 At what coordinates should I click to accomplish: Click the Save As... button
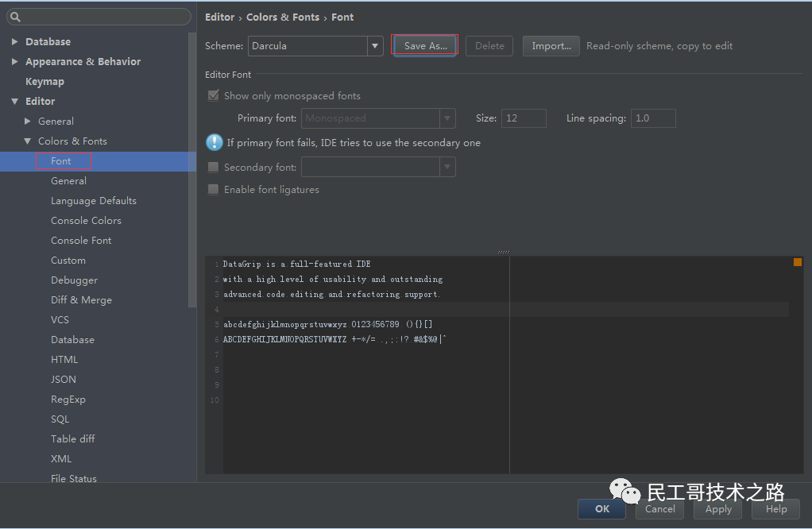pos(426,46)
